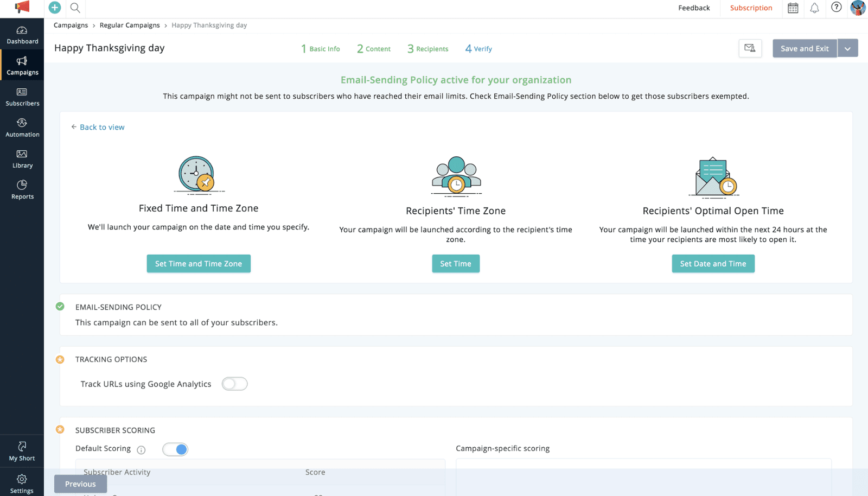Open Subscription in the top bar

click(751, 8)
